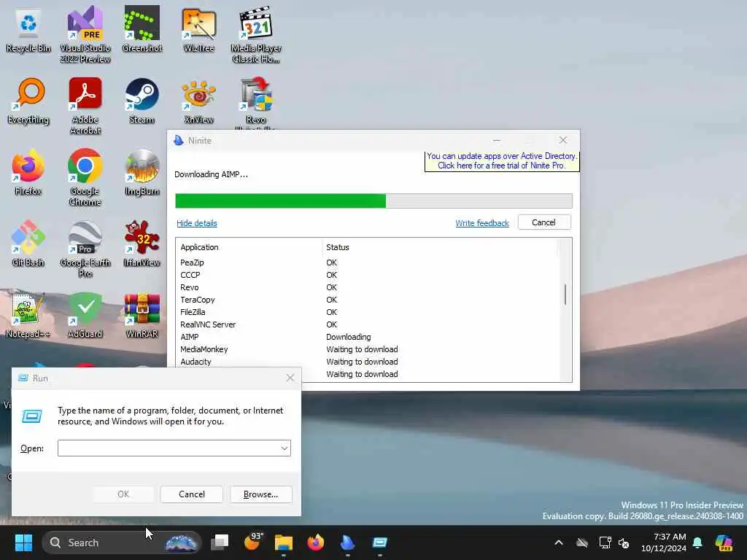The width and height of the screenshot is (747, 560).
Task: Open File Explorer from the taskbar
Action: pos(284,542)
